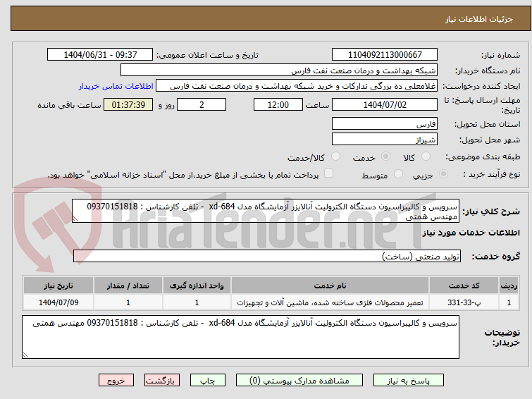
Task: Click the delivery province field فارس
Action: point(385,123)
